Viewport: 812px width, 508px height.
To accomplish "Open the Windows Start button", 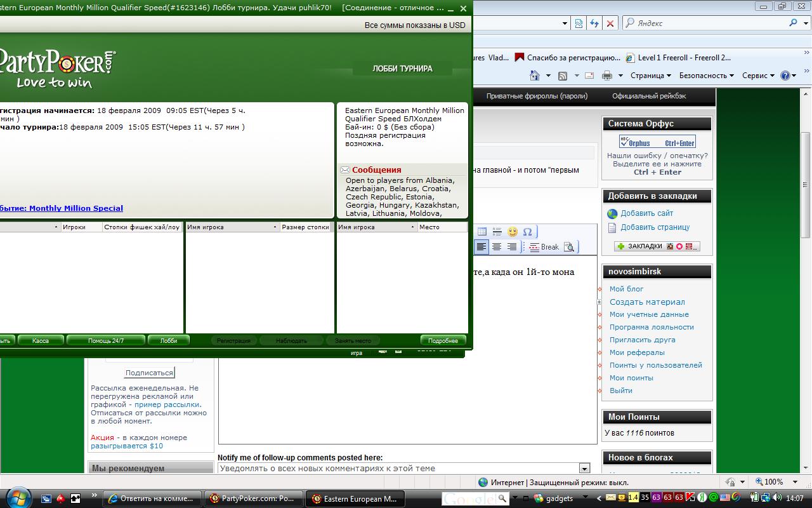I will coord(18,497).
